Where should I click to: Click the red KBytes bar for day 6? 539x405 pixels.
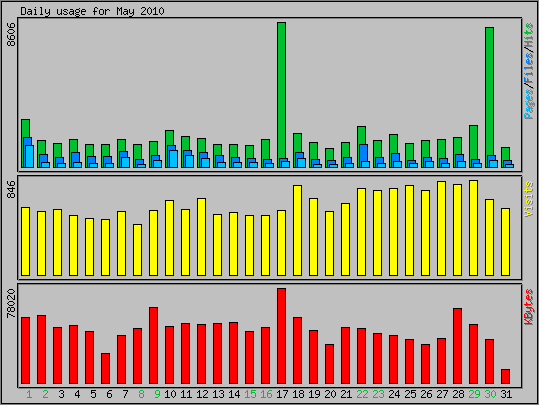click(106, 368)
